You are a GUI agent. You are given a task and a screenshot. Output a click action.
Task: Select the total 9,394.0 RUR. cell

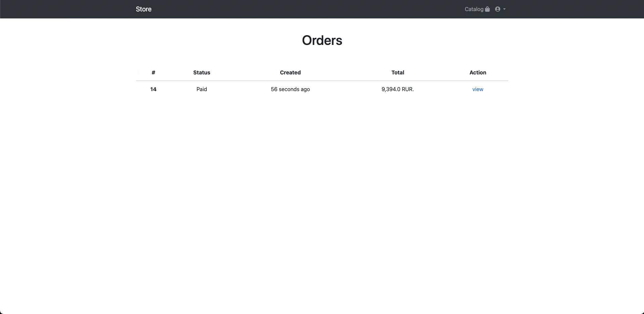coord(398,89)
